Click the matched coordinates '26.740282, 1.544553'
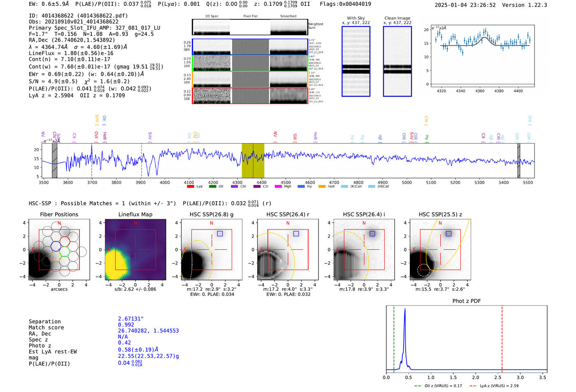The image size is (576, 392). pos(149,331)
